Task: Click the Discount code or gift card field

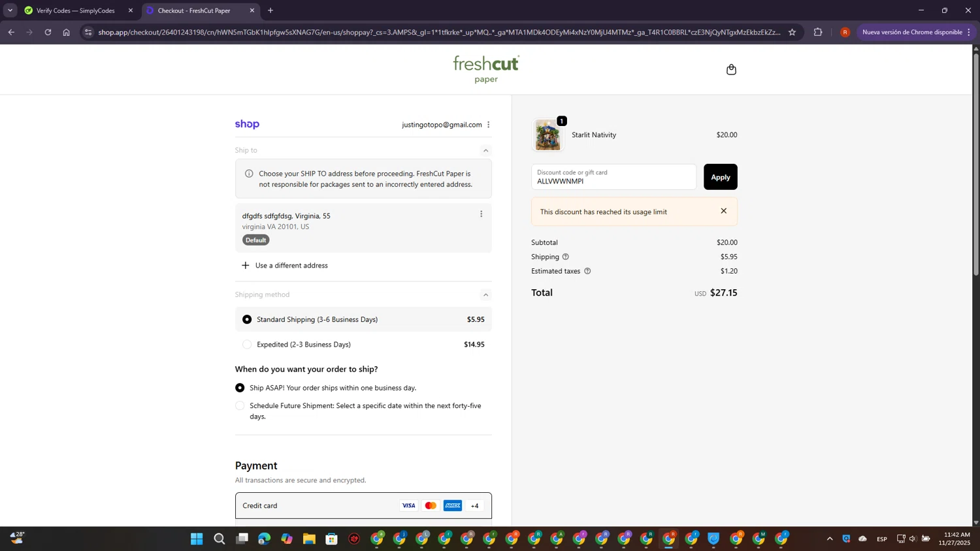Action: pos(613,178)
